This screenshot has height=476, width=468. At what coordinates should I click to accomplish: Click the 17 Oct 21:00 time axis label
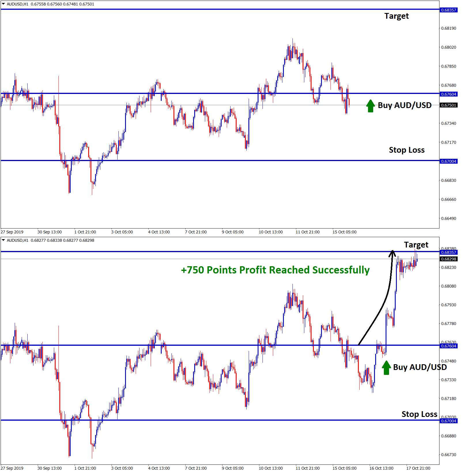click(x=418, y=468)
